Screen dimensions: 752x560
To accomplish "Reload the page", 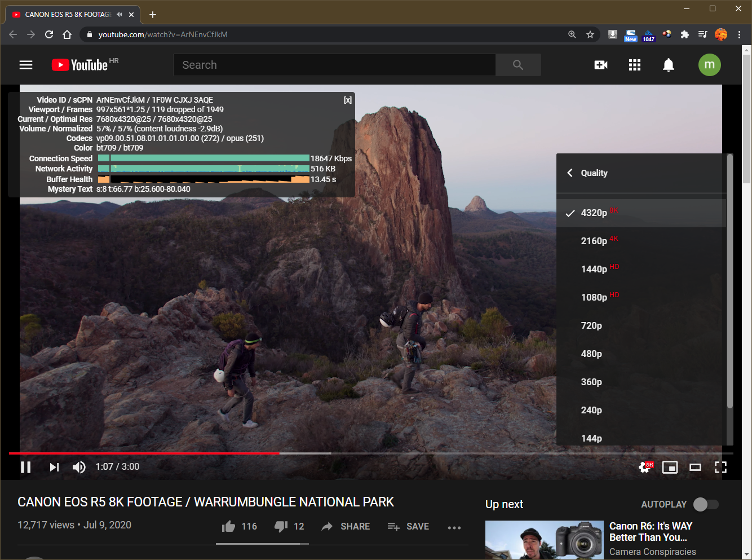I will 49,34.
